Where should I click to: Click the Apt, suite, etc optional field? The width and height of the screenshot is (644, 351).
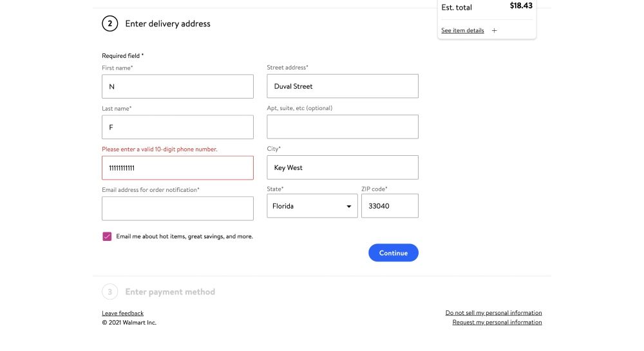coord(343,126)
